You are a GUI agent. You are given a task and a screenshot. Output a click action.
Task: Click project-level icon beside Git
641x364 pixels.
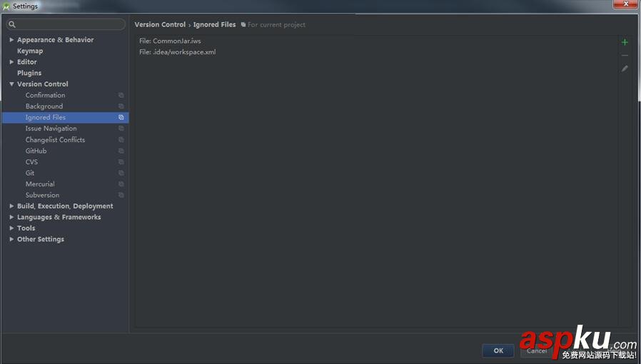coord(121,173)
